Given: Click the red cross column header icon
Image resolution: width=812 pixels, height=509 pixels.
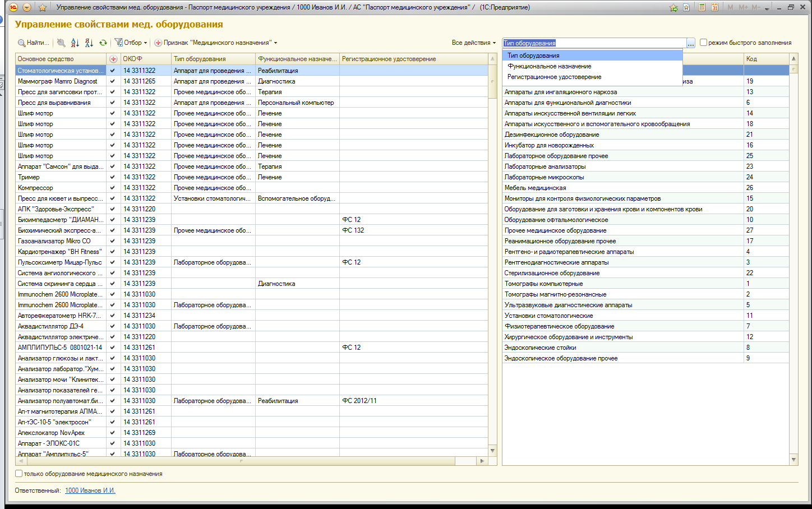Looking at the screenshot, I should click(x=113, y=59).
